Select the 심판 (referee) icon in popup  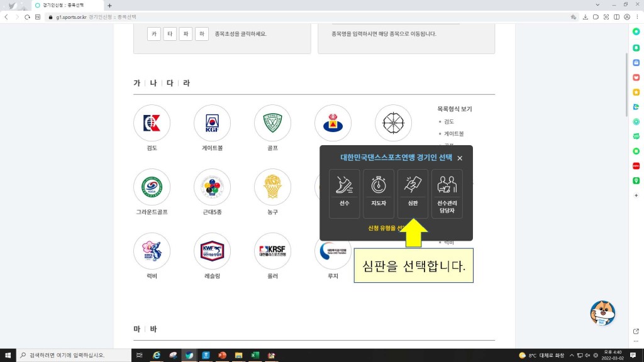[x=413, y=194]
